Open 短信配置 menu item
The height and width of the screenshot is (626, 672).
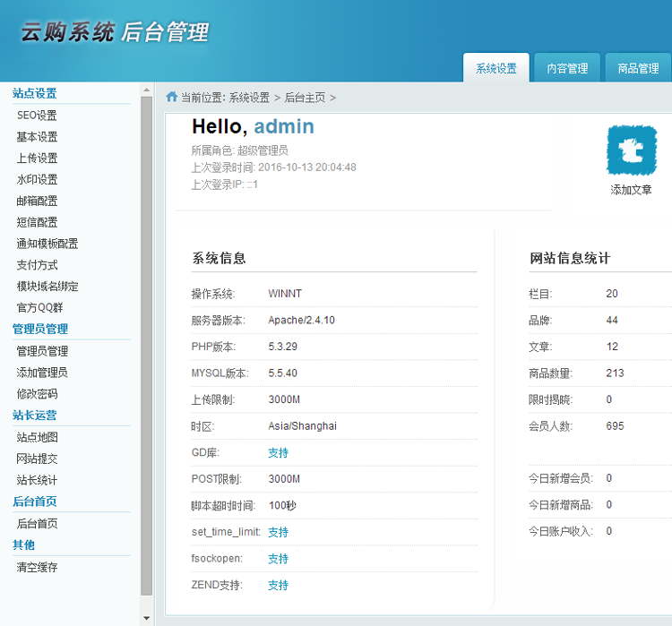[x=37, y=223]
